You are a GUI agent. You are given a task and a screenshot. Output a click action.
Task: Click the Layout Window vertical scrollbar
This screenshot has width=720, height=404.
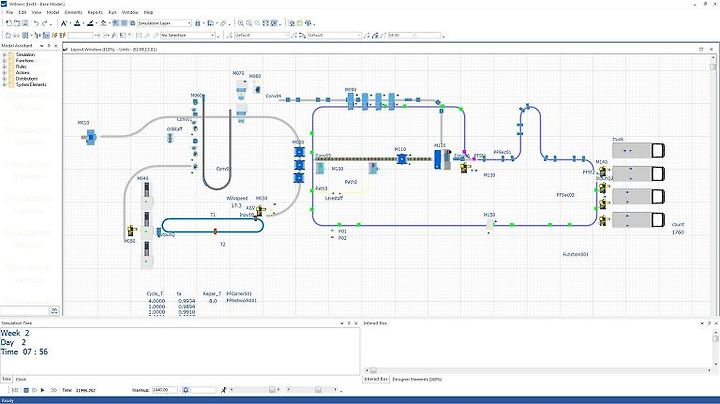(713, 185)
